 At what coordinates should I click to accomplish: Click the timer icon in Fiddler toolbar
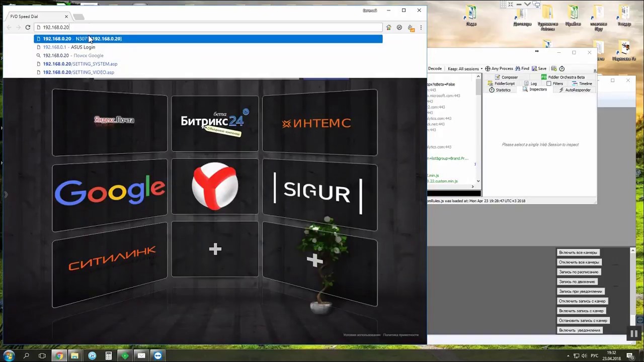pyautogui.click(x=562, y=69)
